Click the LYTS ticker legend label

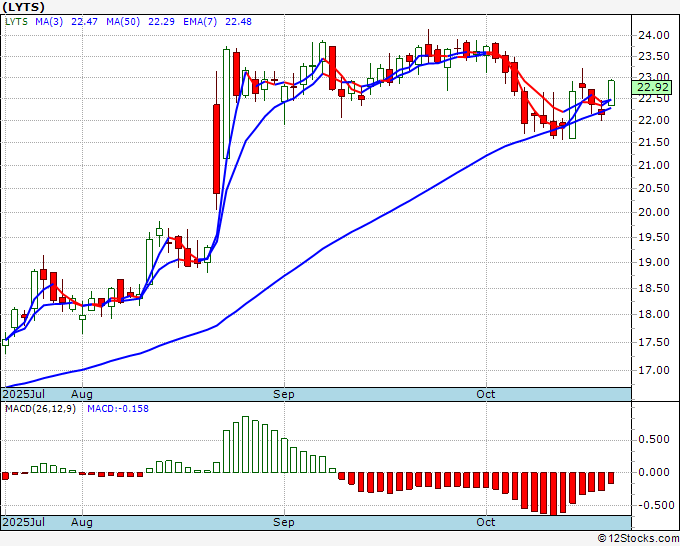pyautogui.click(x=16, y=22)
